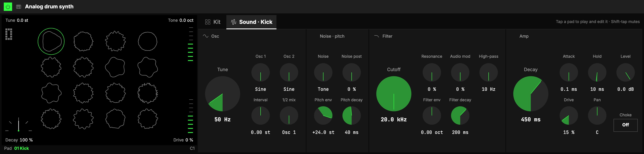Click the Filter decay knob

[x=460, y=116]
